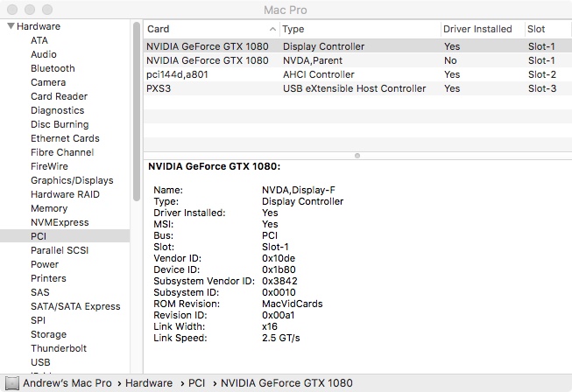Select Thunderbolt in the sidebar
572x392 pixels.
pos(59,348)
